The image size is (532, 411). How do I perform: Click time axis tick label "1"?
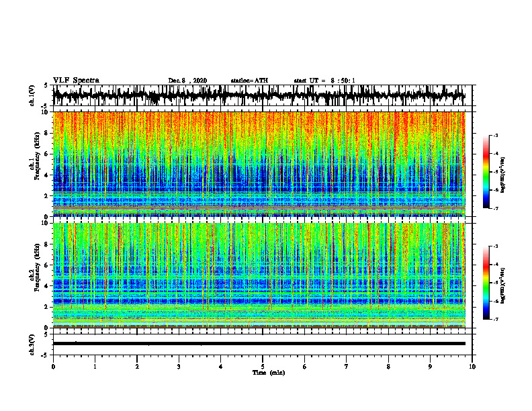95,367
